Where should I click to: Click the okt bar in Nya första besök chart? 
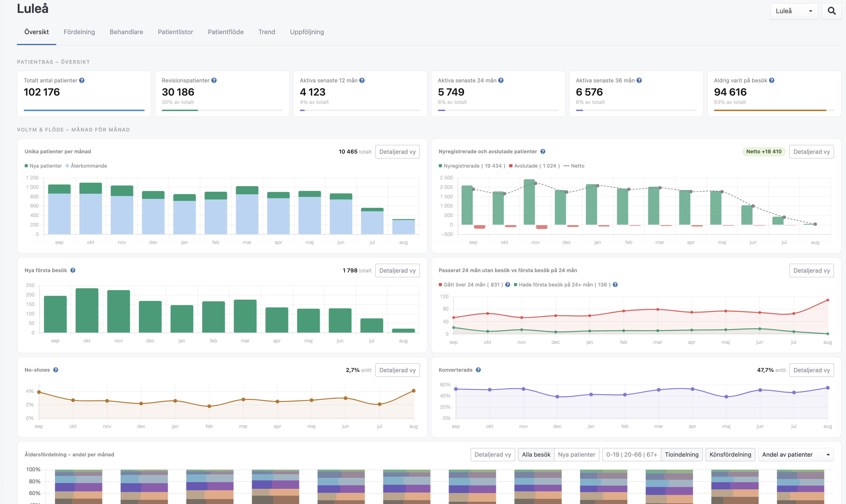click(87, 311)
